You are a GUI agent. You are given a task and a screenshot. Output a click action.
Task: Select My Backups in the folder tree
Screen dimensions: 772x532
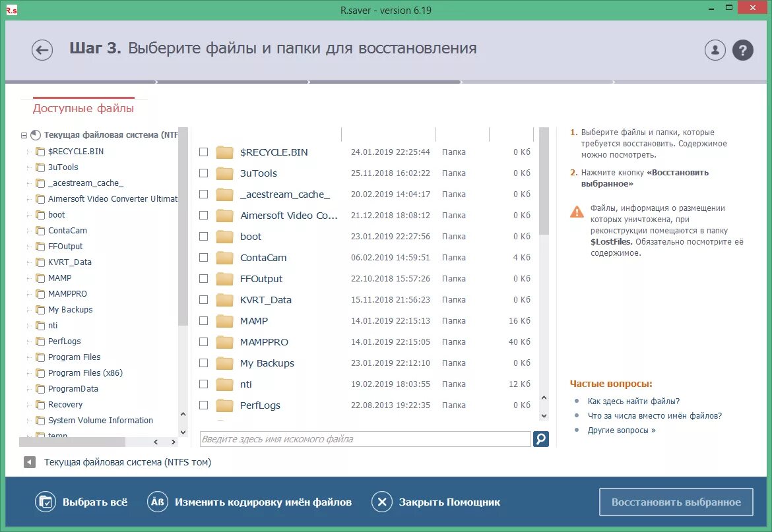pyautogui.click(x=70, y=310)
